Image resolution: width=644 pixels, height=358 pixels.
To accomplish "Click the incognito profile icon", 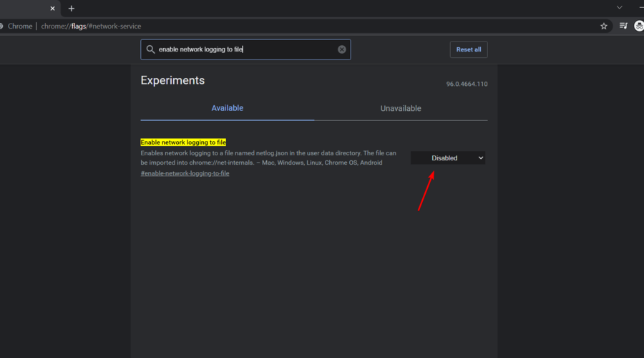I will [639, 26].
